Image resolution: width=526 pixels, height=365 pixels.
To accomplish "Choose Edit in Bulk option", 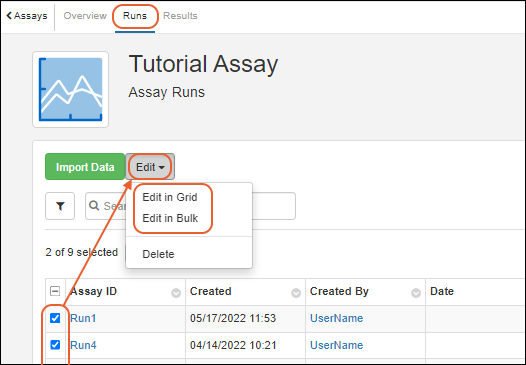I will pos(170,218).
